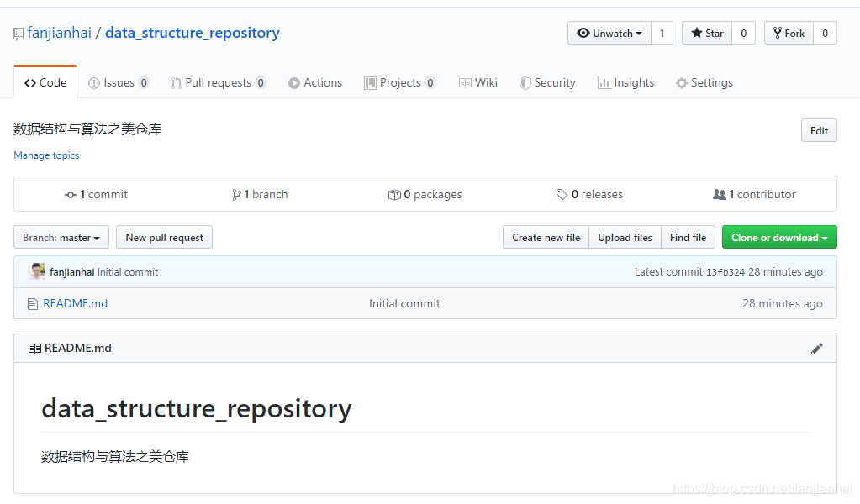Image resolution: width=860 pixels, height=504 pixels.
Task: Open latest commit hash 13fb324
Action: [x=725, y=272]
